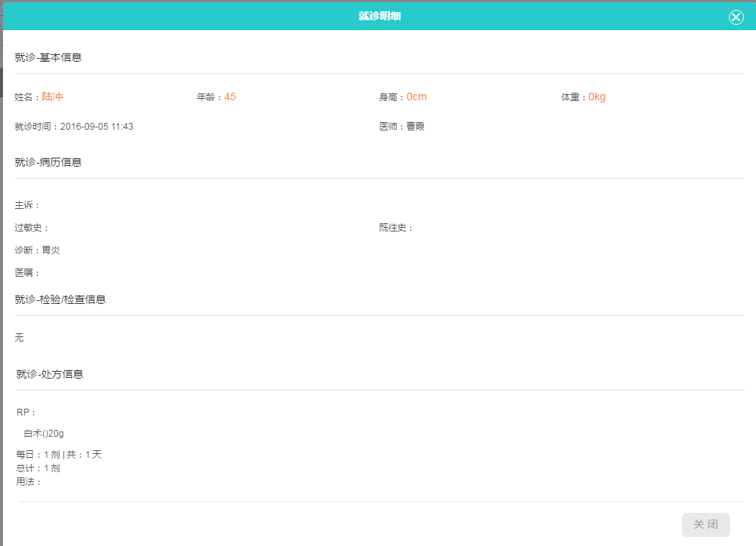Select the 就诊明细 dialog title
The image size is (756, 546).
[x=380, y=16]
